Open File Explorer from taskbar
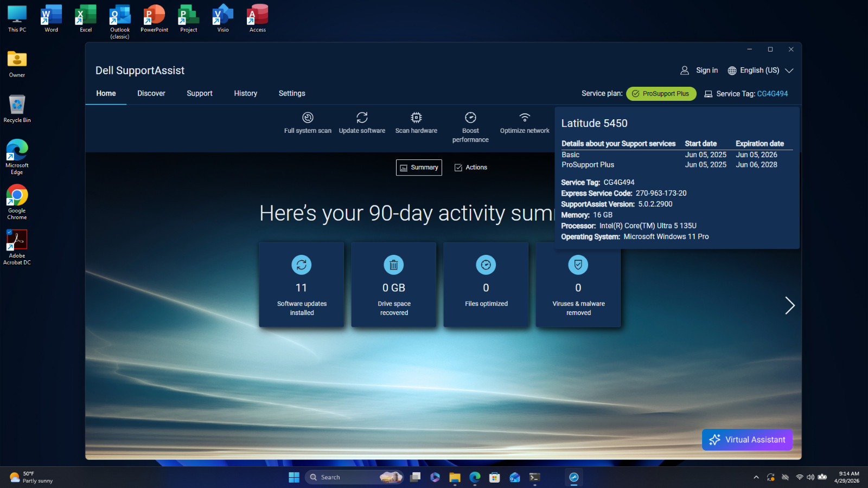 point(455,477)
